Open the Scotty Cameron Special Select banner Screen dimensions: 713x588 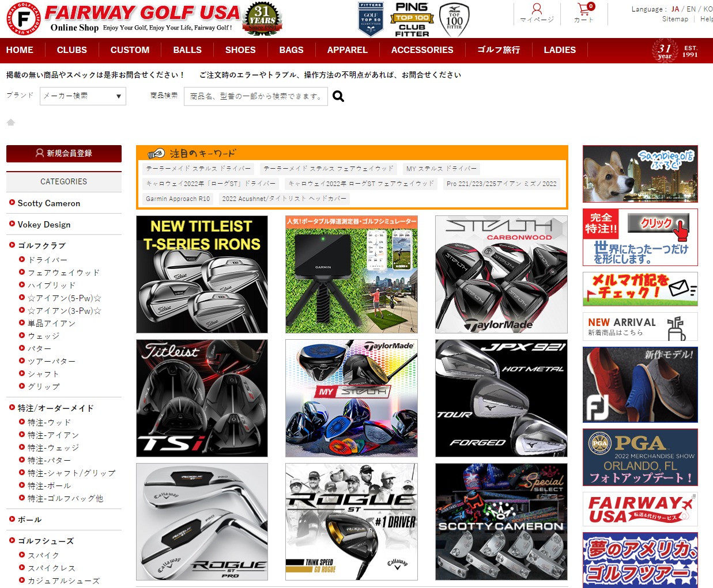(501, 522)
